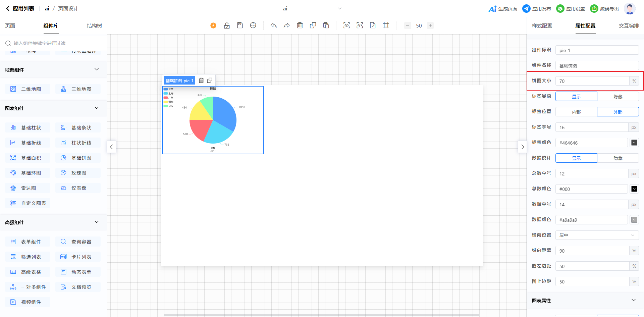Click the preview eye icon in toolbar
Image resolution: width=644 pixels, height=317 pixels.
coord(346,25)
